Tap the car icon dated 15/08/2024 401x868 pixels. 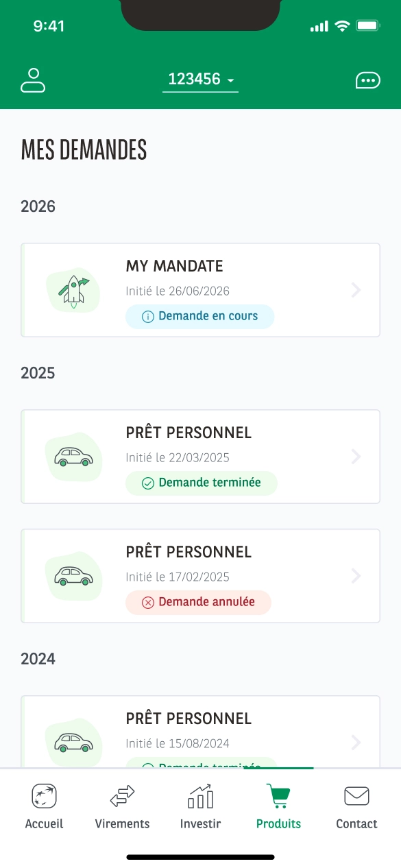coord(73,742)
